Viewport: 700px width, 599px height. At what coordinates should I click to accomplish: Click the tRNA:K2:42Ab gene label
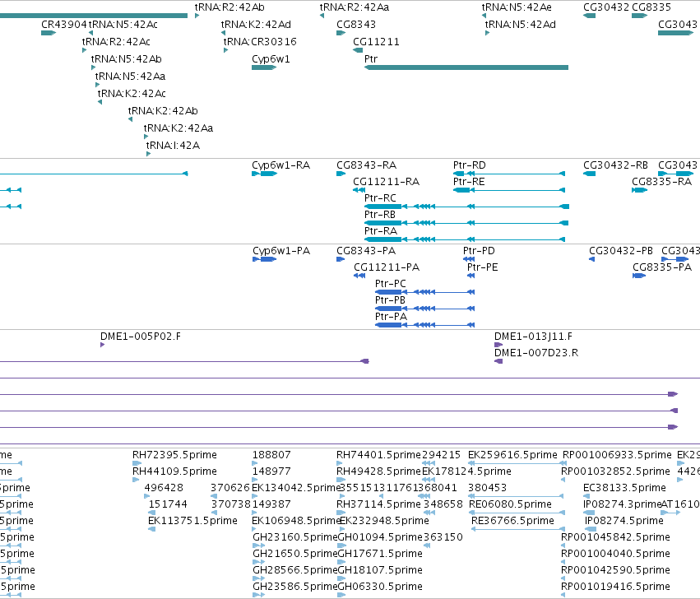click(x=163, y=111)
